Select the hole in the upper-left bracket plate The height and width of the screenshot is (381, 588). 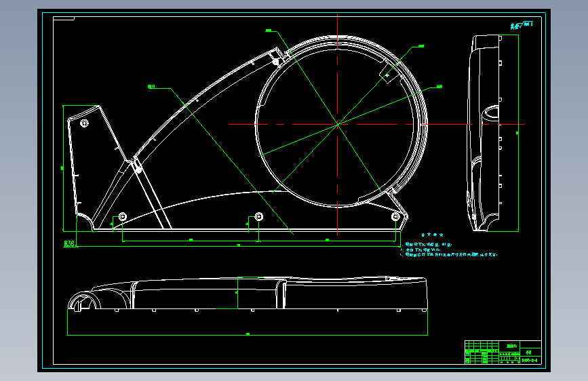[x=85, y=123]
